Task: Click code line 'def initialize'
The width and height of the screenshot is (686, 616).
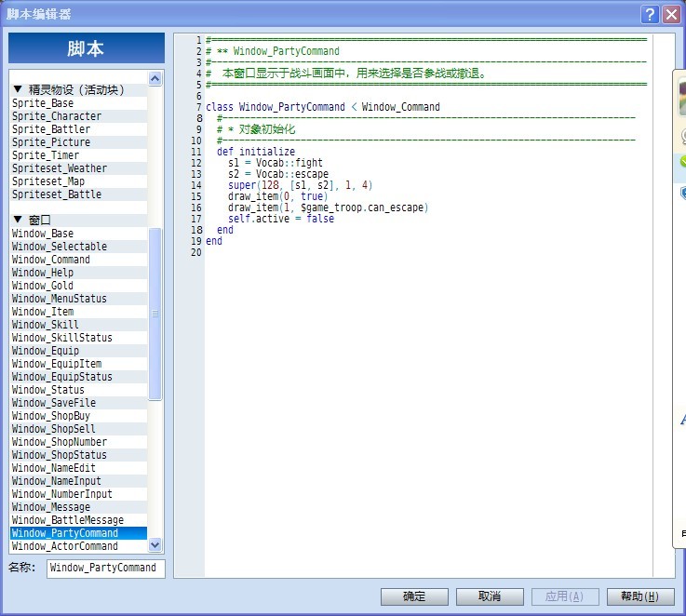Action: (x=256, y=152)
